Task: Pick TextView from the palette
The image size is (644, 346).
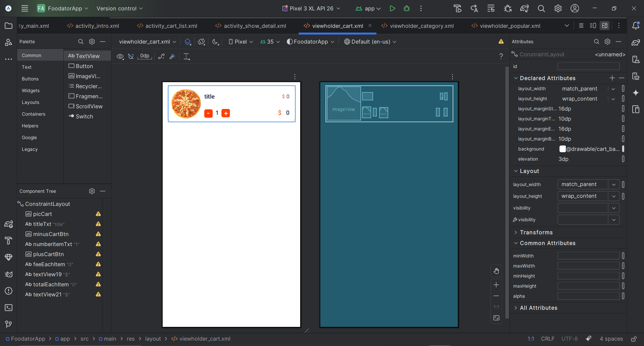Action: [87, 56]
